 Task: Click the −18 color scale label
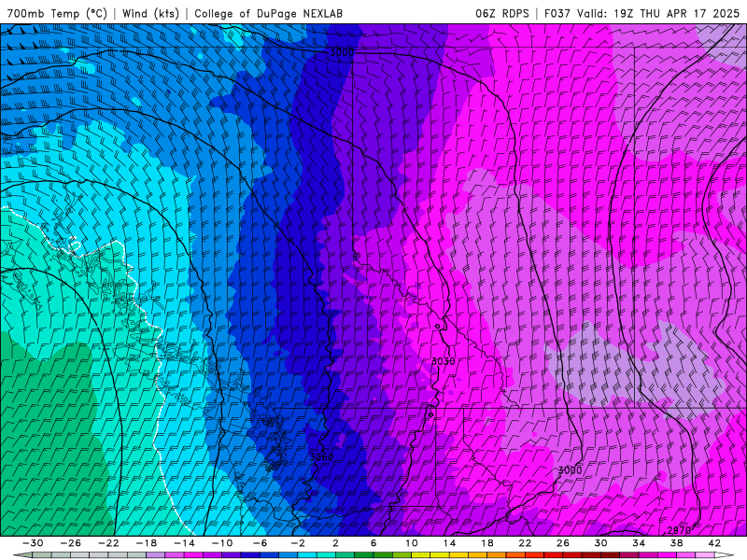coord(147,543)
